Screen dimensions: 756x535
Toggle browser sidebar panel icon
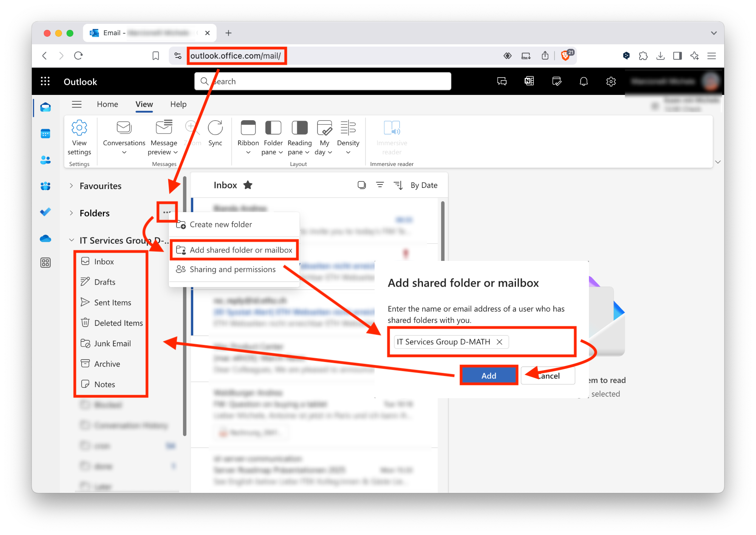pyautogui.click(x=677, y=56)
